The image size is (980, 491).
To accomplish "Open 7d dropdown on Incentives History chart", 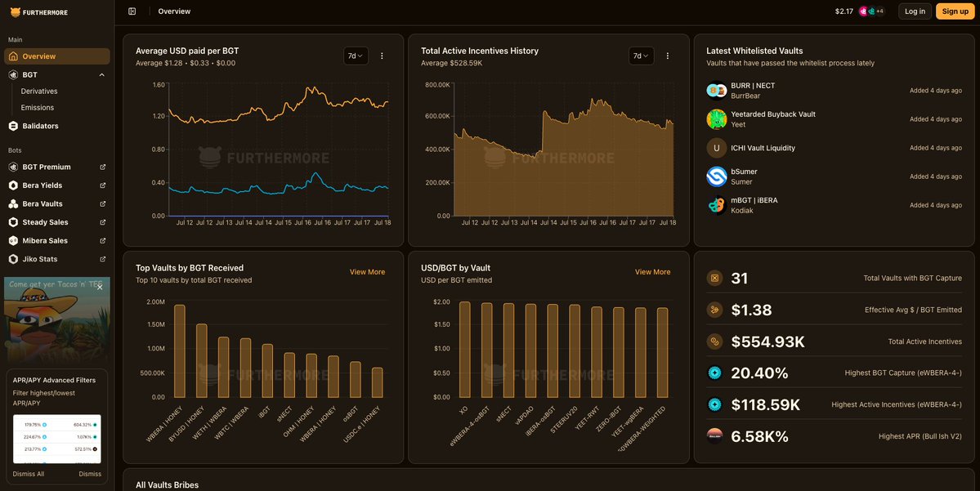I will coord(642,56).
